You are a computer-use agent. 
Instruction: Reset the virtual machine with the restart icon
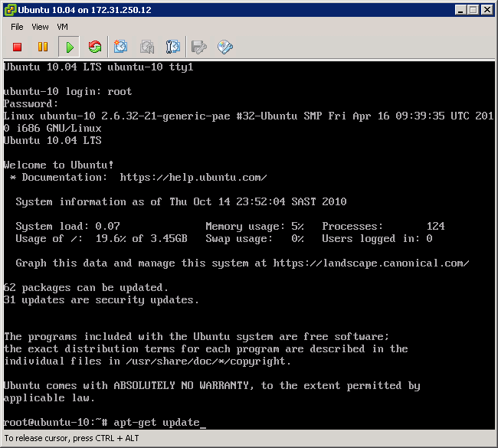tap(95, 47)
